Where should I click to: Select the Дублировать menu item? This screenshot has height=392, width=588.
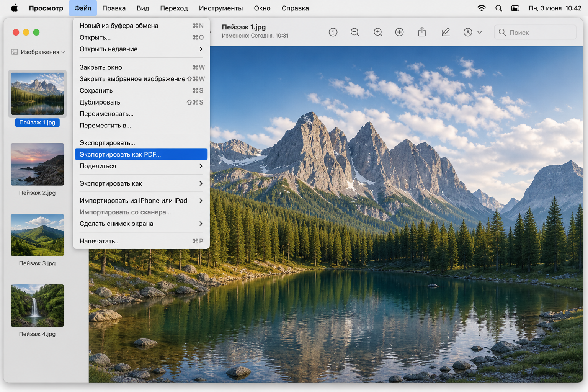click(x=141, y=102)
